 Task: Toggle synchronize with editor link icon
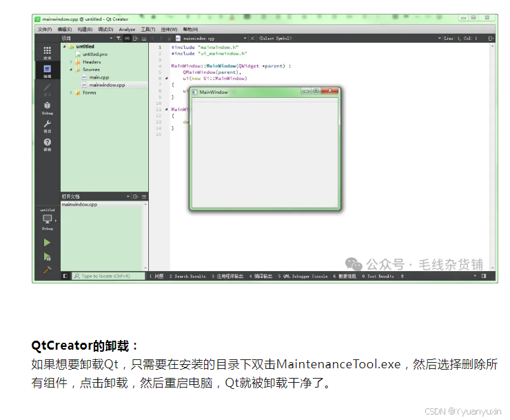click(127, 39)
